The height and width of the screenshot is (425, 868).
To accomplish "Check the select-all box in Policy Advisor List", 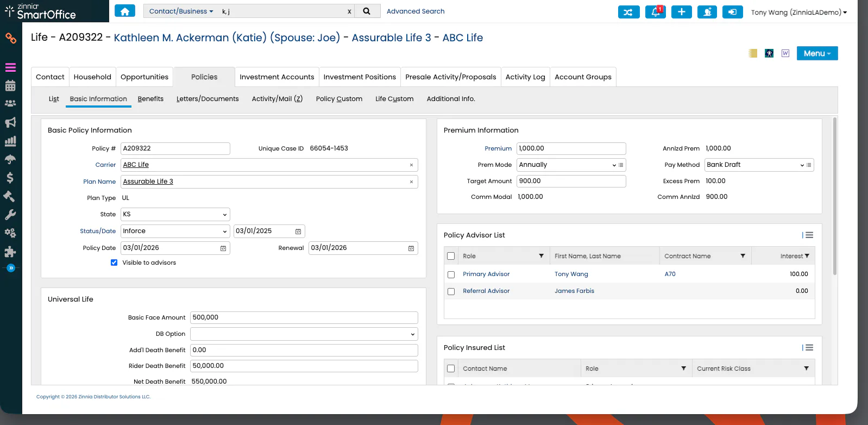I will coord(451,256).
